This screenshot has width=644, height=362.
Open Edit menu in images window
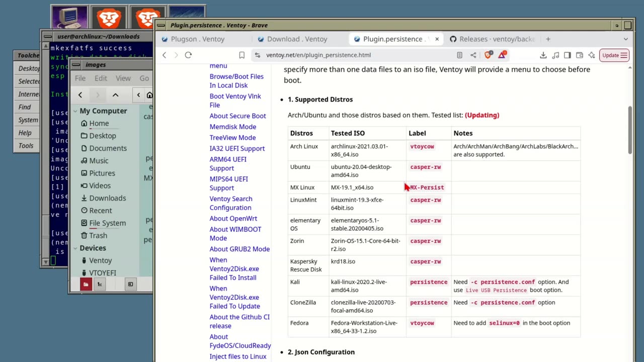point(101,78)
